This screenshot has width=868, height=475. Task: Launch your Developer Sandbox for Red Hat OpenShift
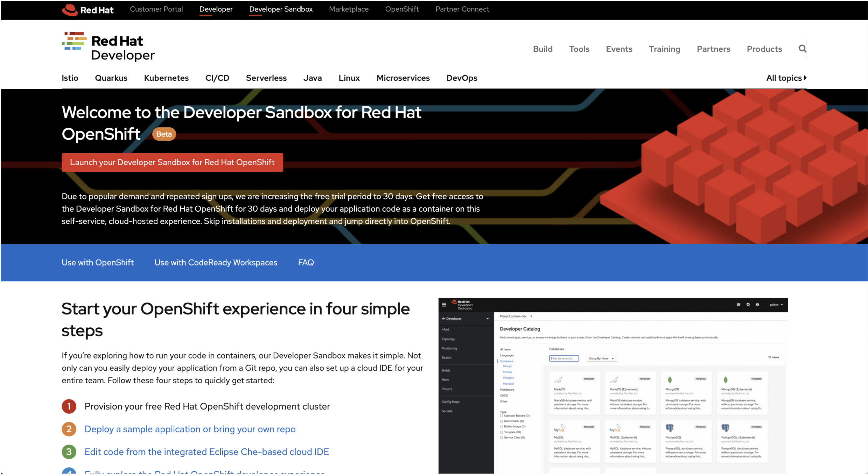tap(172, 162)
